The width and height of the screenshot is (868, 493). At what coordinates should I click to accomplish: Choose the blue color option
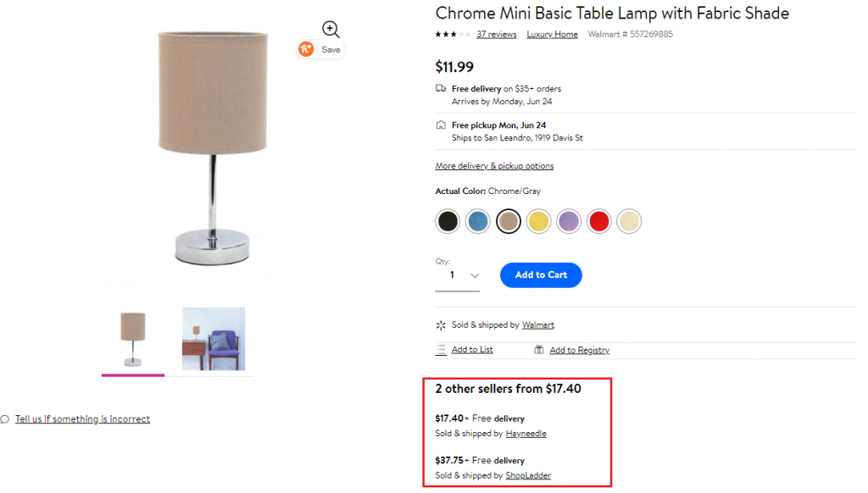(x=478, y=222)
